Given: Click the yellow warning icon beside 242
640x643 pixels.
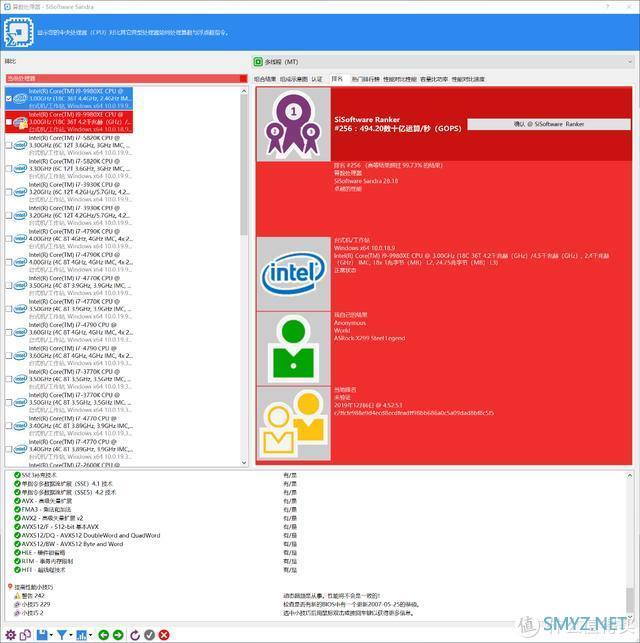Looking at the screenshot, I should tap(17, 595).
